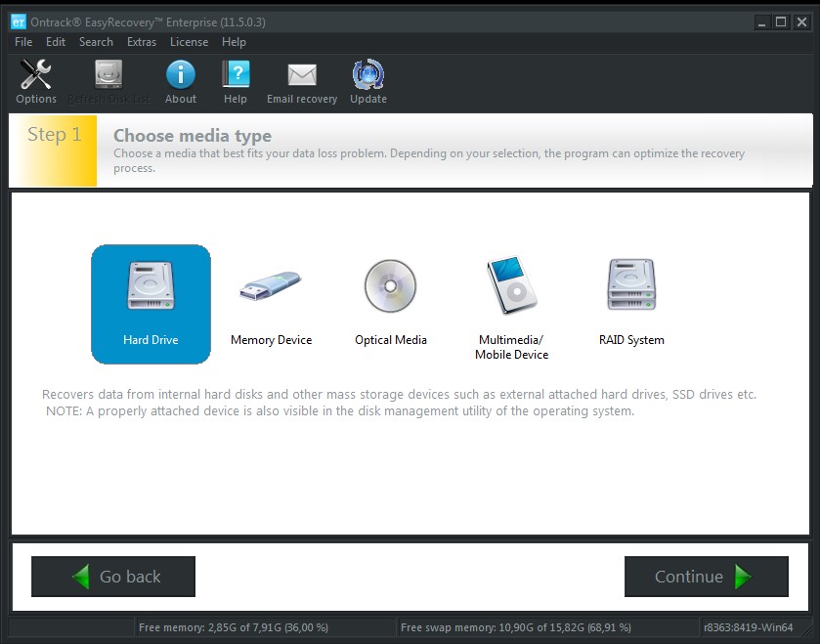Image resolution: width=820 pixels, height=644 pixels.
Task: Click the Free swap memory status text
Action: tap(516, 627)
